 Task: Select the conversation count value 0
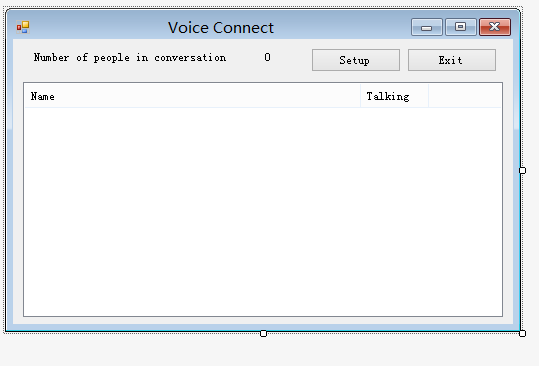(267, 57)
